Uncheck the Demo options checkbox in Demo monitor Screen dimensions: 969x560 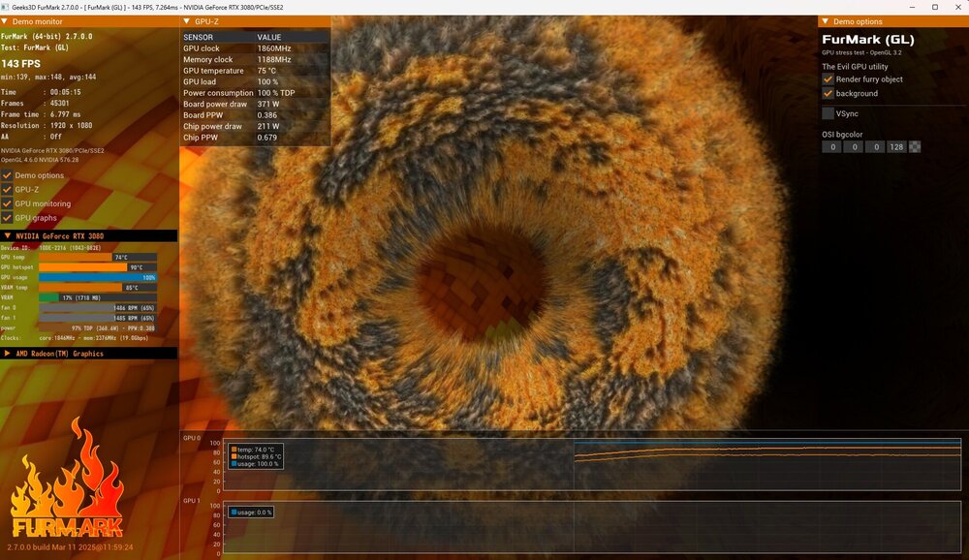tap(7, 175)
